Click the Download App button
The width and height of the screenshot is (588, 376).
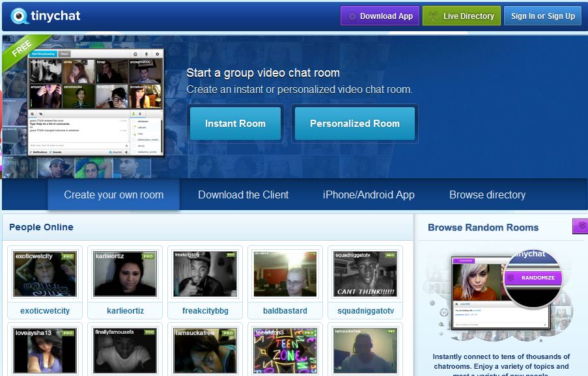click(380, 16)
